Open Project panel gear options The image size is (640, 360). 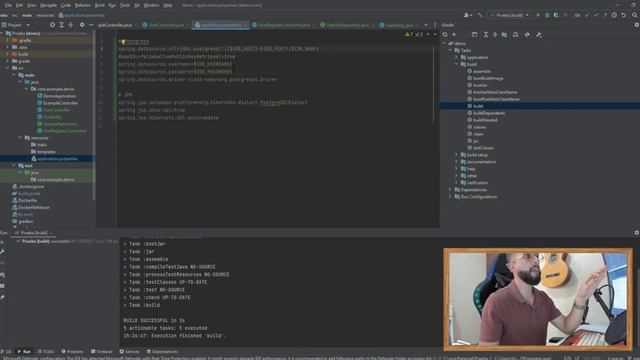82,25
